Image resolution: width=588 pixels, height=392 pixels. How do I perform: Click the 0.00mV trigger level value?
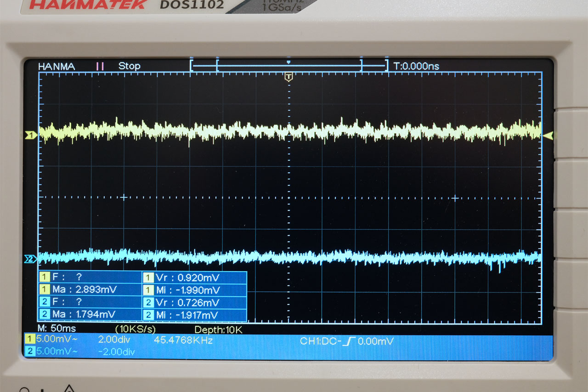point(376,341)
